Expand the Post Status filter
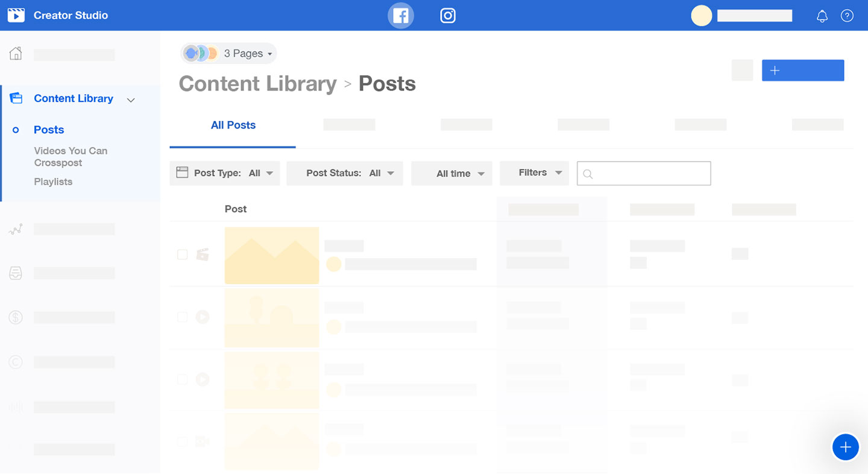The width and height of the screenshot is (868, 474). pyautogui.click(x=344, y=173)
